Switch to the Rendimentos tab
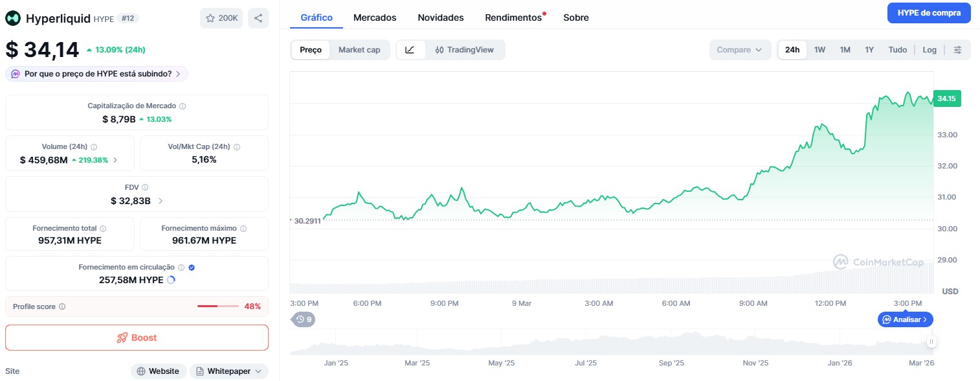Screen dimensions: 980x381 tap(513, 17)
